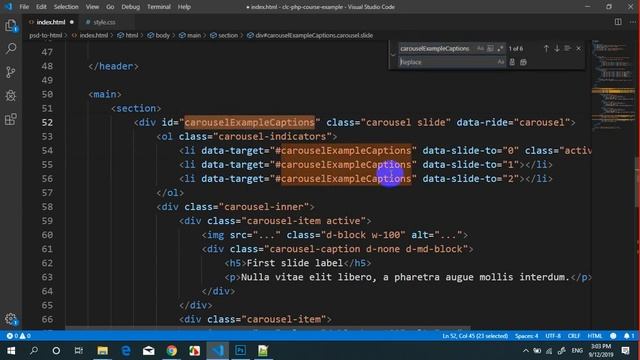The width and height of the screenshot is (640, 360).
Task: Open the Edit menu
Action: pos(41,7)
